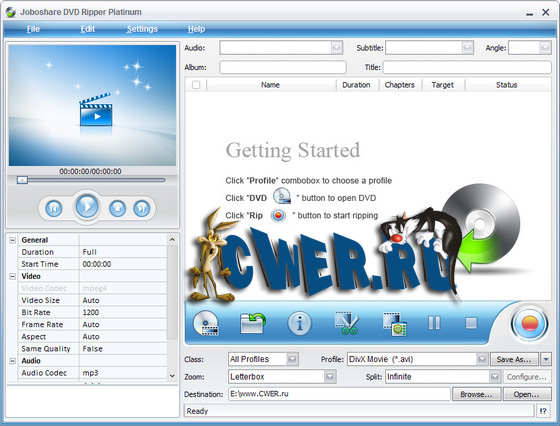Click the pause ripping icon

(434, 323)
